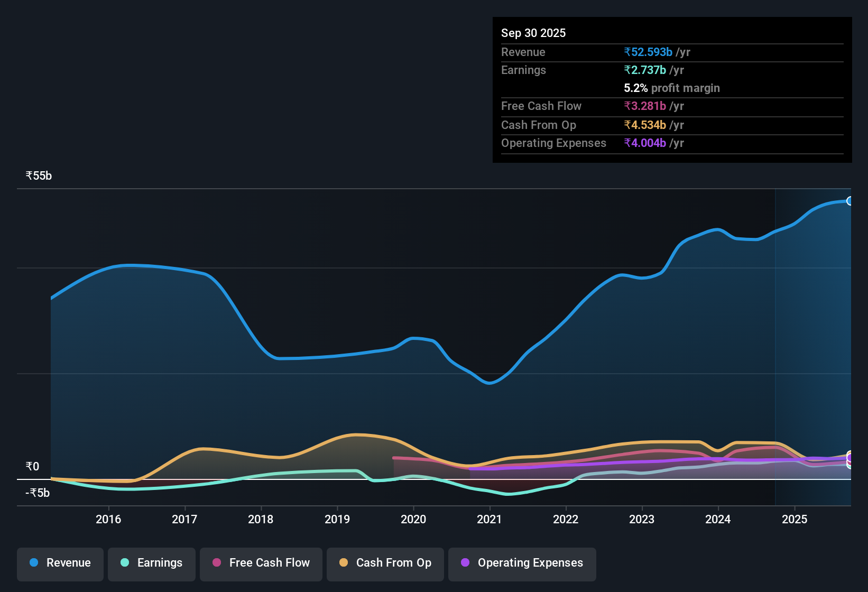The image size is (868, 592).
Task: Click the purple Operating Expenses dot
Action: point(465,562)
